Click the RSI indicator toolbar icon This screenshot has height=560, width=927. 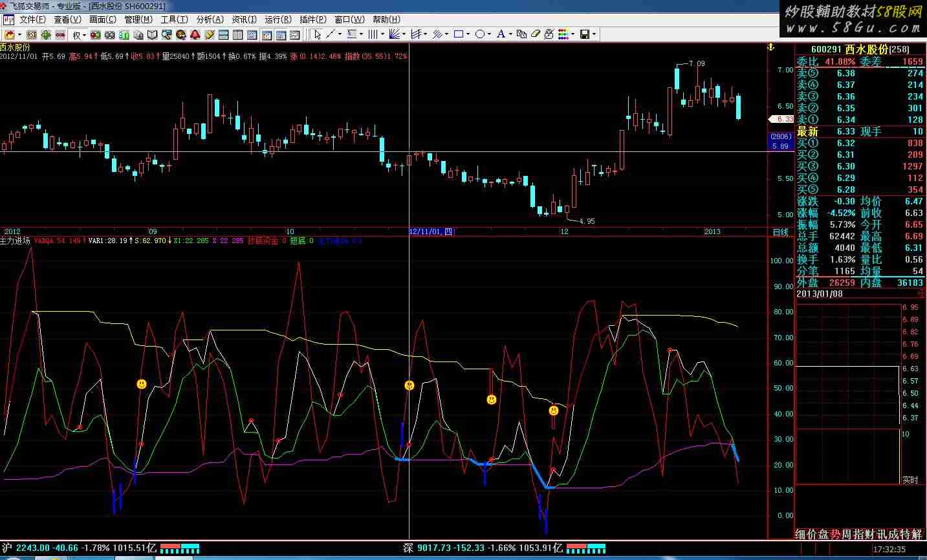tap(32, 35)
